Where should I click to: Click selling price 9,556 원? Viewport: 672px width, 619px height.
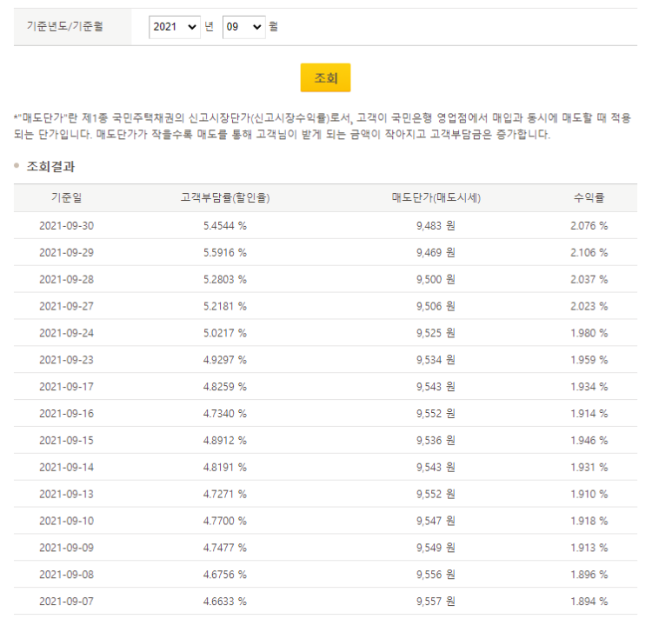pos(436,575)
